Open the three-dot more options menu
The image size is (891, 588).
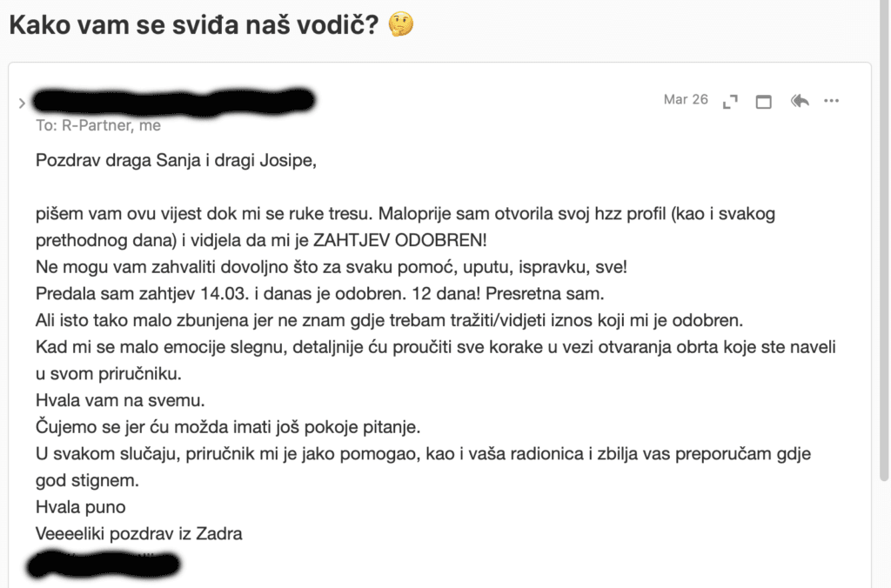[x=832, y=101]
